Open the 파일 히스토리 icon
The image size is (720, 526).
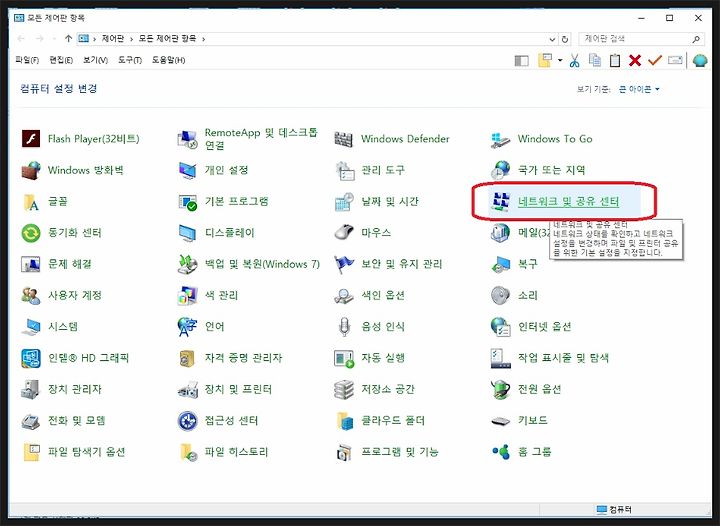point(187,452)
